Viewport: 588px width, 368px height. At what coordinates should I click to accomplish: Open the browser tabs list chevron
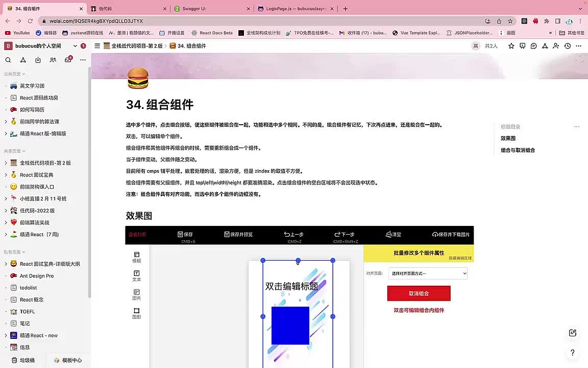pyautogui.click(x=580, y=9)
